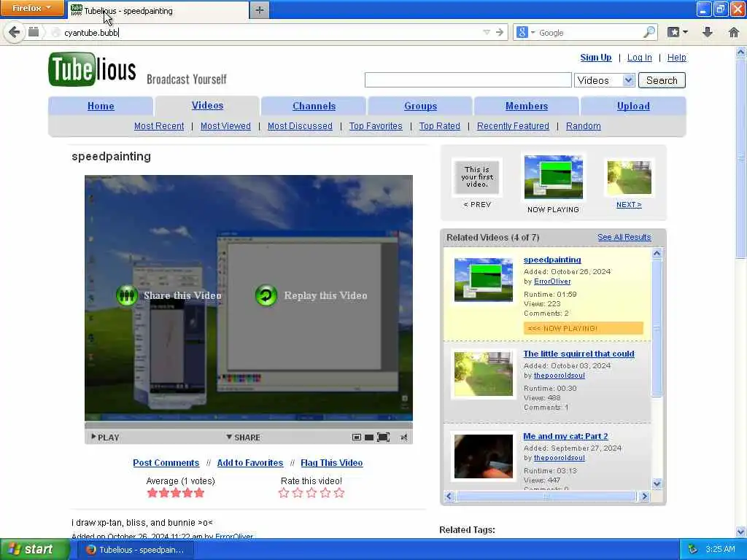Click the small-size player view icon
Viewport: 747px width, 560px height.
[x=356, y=437]
